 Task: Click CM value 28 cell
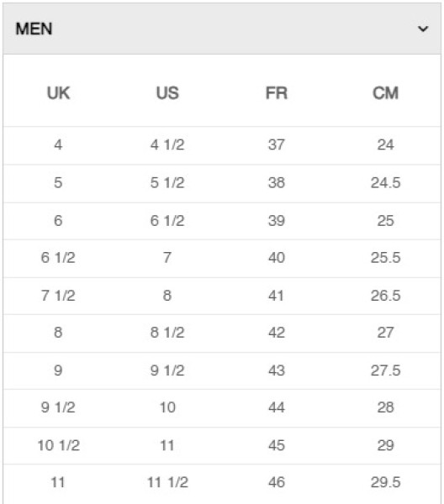tap(385, 407)
